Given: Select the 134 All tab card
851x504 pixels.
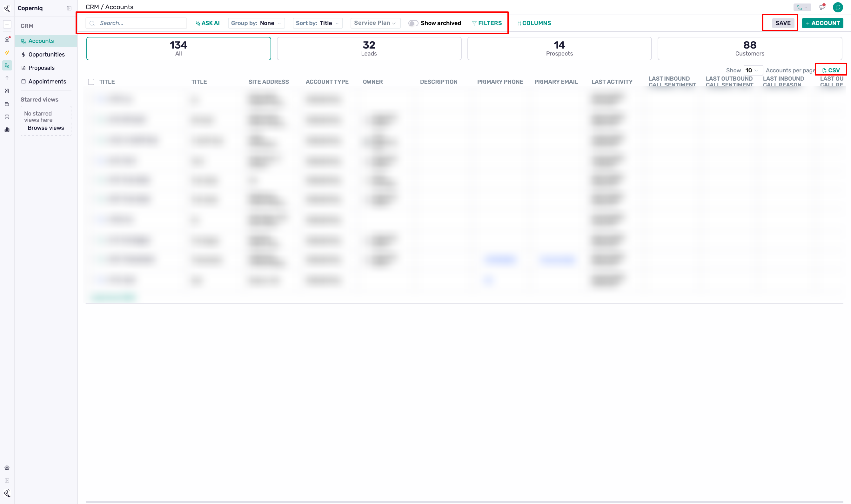Looking at the screenshot, I should click(x=178, y=49).
